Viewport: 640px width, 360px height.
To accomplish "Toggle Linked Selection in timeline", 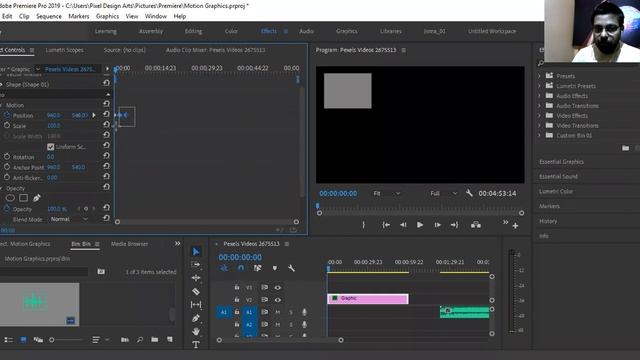I will point(258,268).
